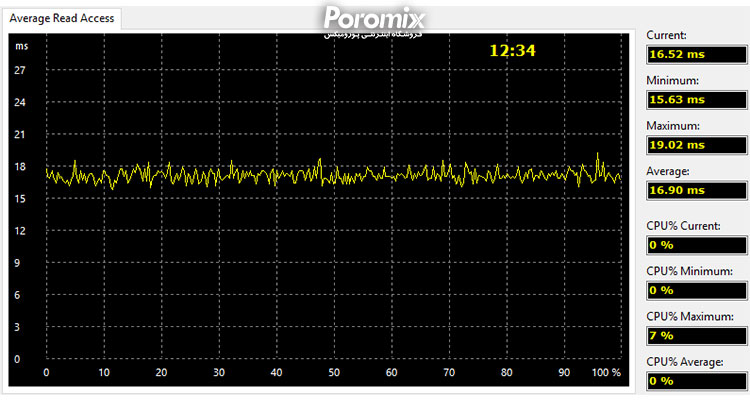Click the y-axis value 18
Screen dimensions: 750x400
(x=20, y=167)
